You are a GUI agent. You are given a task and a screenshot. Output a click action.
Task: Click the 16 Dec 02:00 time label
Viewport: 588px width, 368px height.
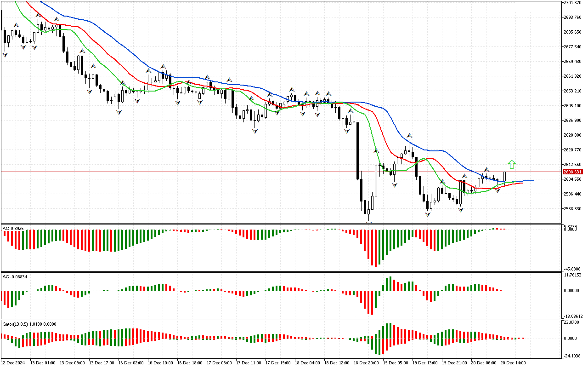(x=131, y=363)
